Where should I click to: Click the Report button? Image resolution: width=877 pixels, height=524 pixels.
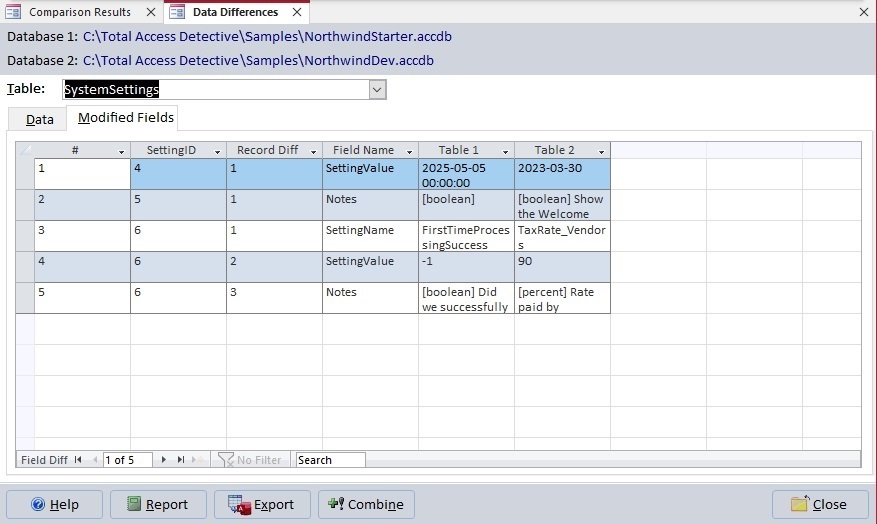158,505
